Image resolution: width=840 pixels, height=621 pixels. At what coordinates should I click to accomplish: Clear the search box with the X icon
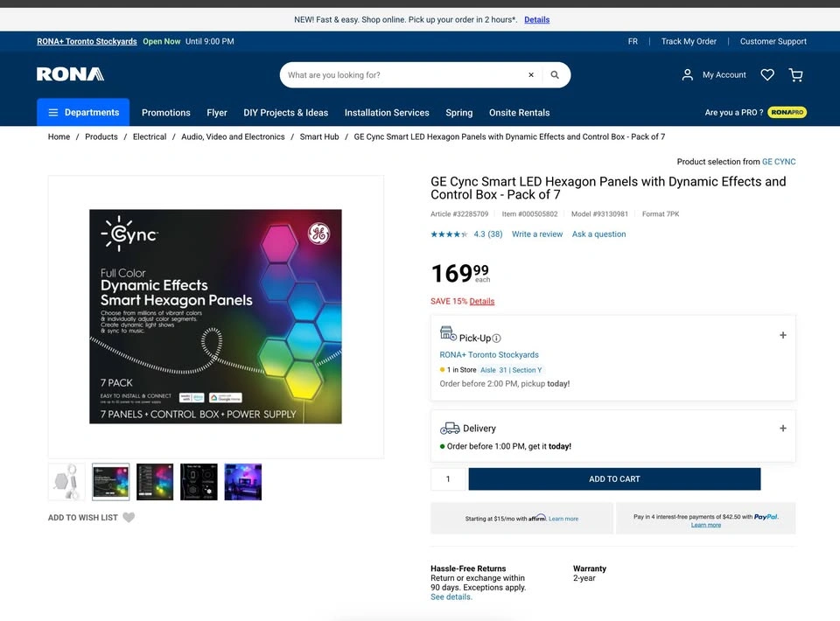pyautogui.click(x=531, y=75)
